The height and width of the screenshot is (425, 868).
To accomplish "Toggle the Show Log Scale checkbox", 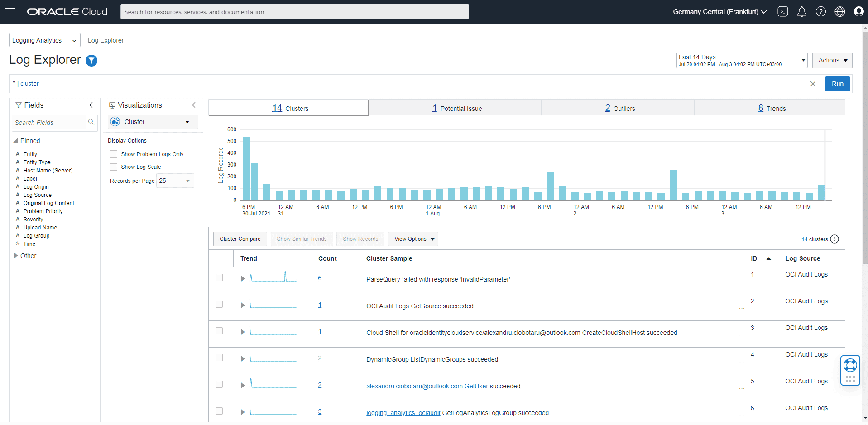I will [x=114, y=167].
